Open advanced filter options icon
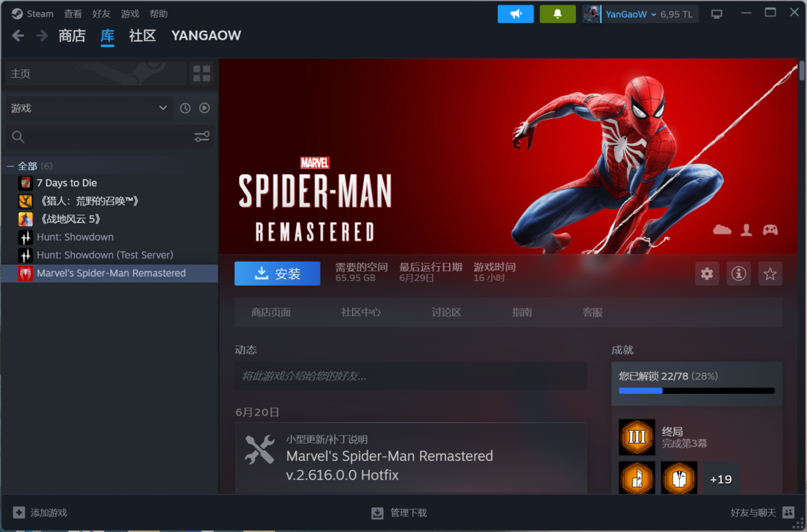This screenshot has height=532, width=807. pos(202,137)
